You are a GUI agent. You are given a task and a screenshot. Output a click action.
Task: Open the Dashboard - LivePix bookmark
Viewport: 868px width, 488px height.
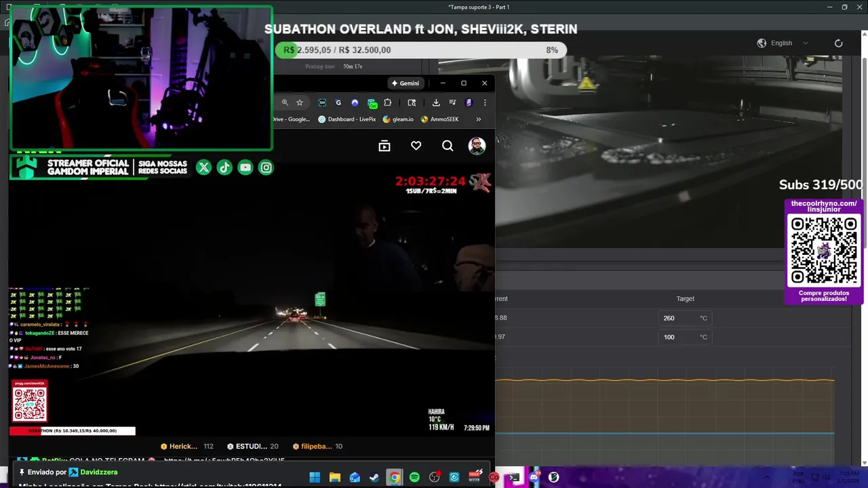coord(347,119)
